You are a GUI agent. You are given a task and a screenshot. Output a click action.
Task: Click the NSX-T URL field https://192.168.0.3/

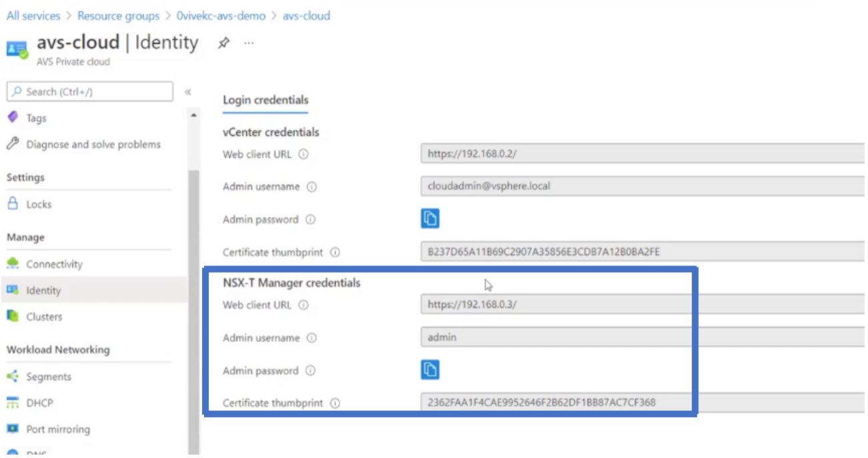644,305
